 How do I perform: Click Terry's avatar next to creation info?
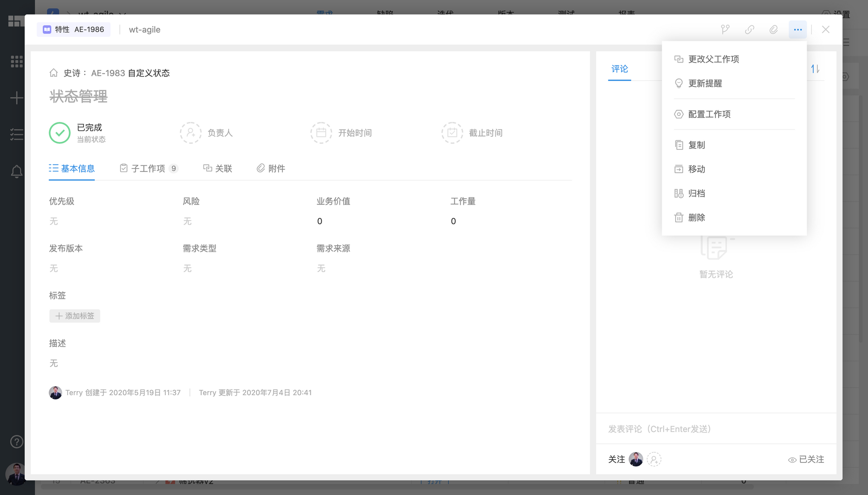click(55, 393)
